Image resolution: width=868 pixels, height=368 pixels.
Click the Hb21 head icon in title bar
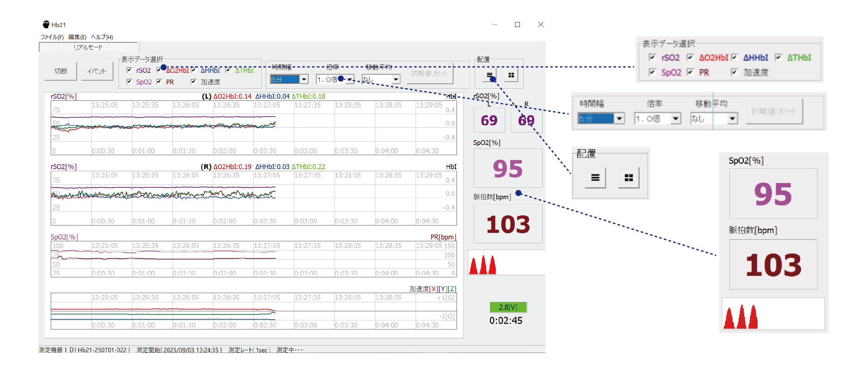pos(46,25)
